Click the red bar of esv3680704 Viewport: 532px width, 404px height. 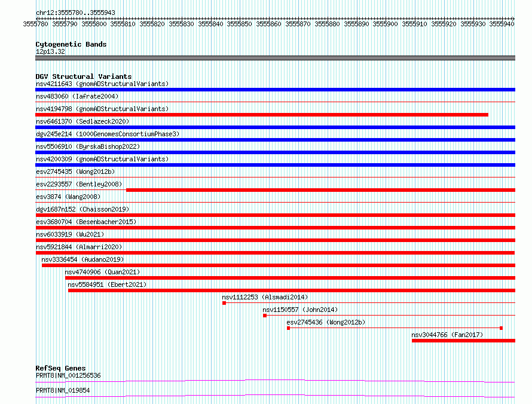[275, 228]
